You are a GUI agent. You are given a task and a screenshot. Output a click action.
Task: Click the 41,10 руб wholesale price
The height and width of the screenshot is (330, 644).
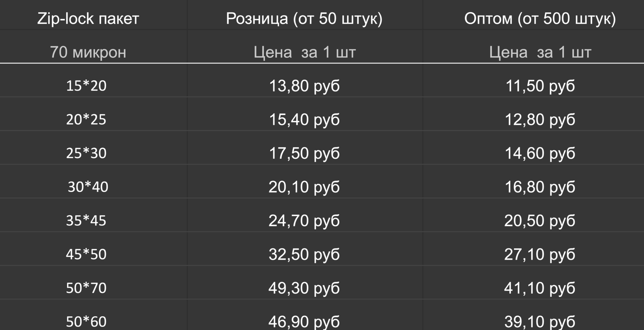coord(540,288)
